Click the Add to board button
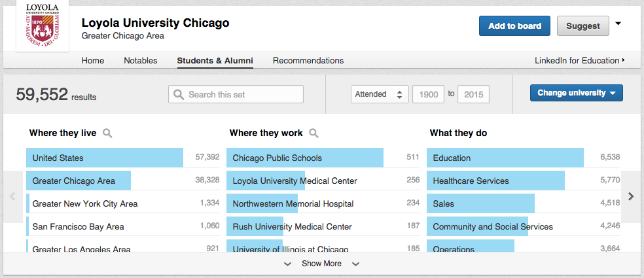 (x=514, y=26)
